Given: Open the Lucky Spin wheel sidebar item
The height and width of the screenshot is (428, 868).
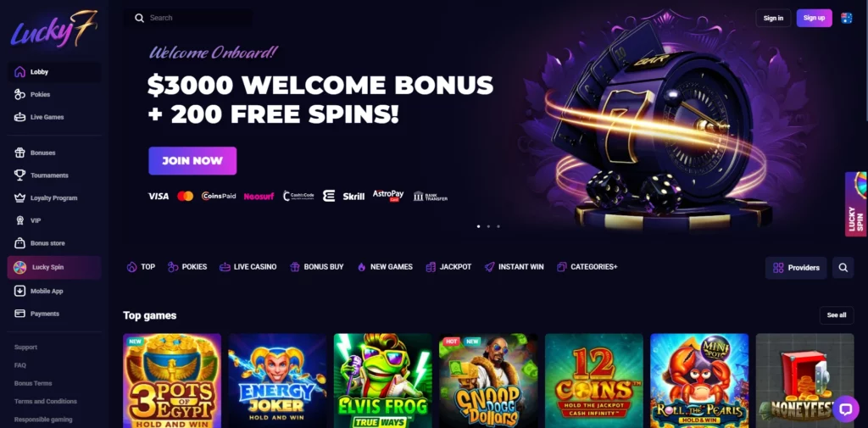Looking at the screenshot, I should [54, 268].
